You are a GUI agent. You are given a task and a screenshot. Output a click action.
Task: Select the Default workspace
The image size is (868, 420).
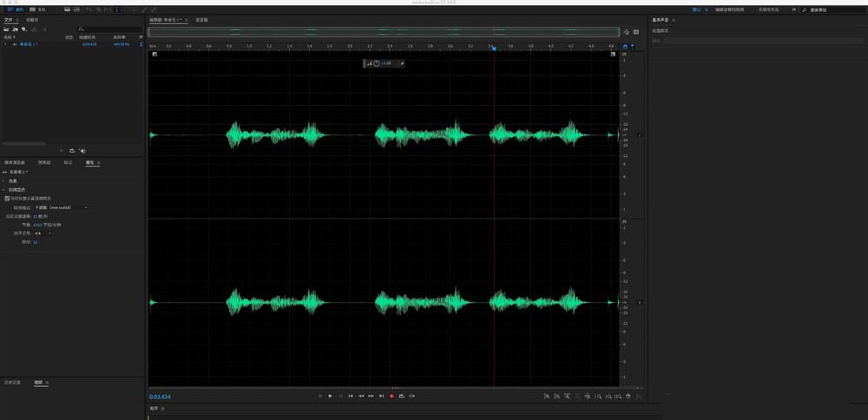point(696,10)
